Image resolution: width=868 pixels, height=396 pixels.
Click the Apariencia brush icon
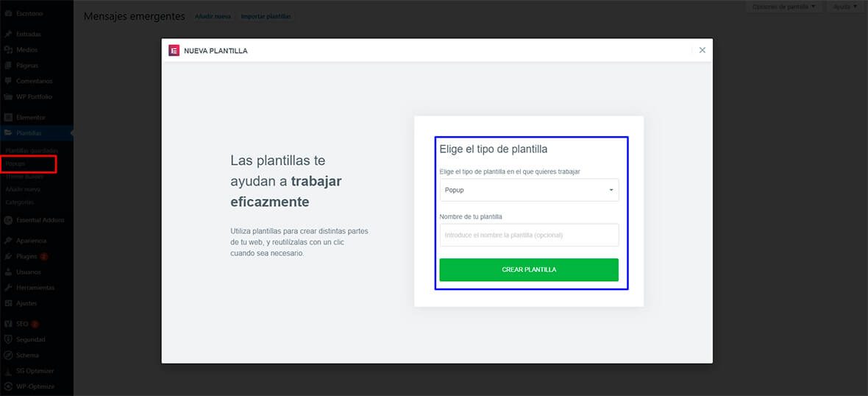[x=8, y=241]
